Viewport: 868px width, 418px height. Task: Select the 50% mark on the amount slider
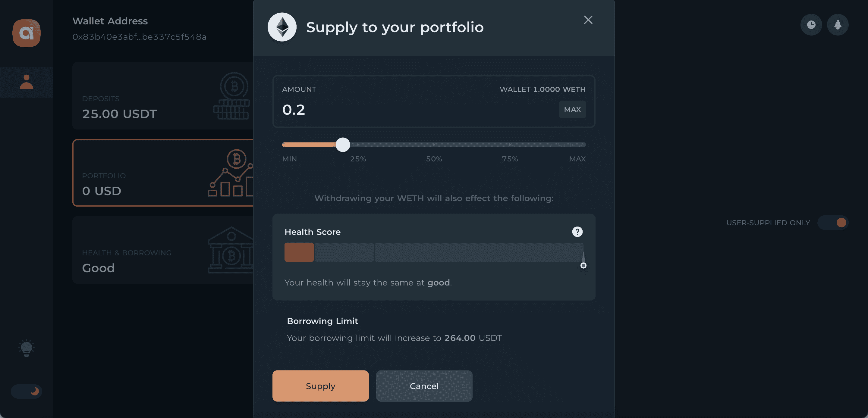[x=434, y=145]
